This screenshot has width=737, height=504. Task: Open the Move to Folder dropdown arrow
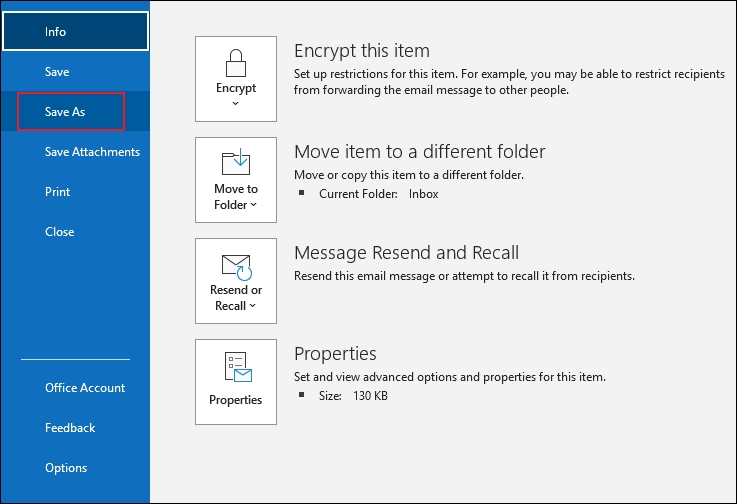(254, 205)
